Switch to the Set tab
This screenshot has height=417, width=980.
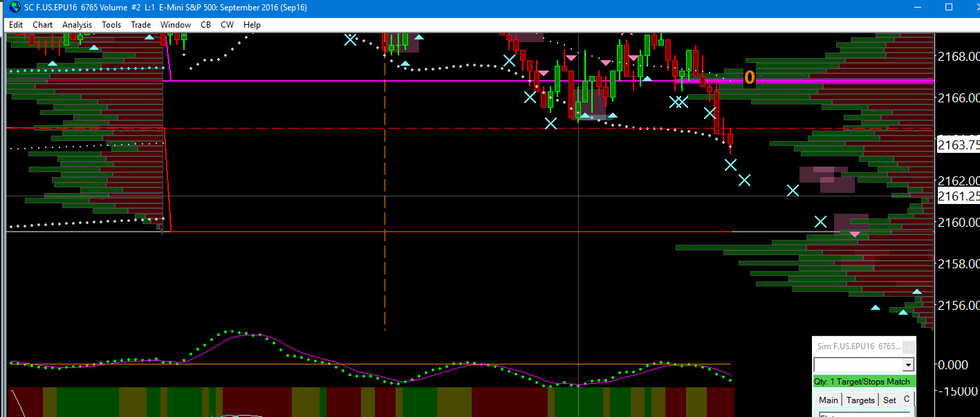click(x=889, y=400)
